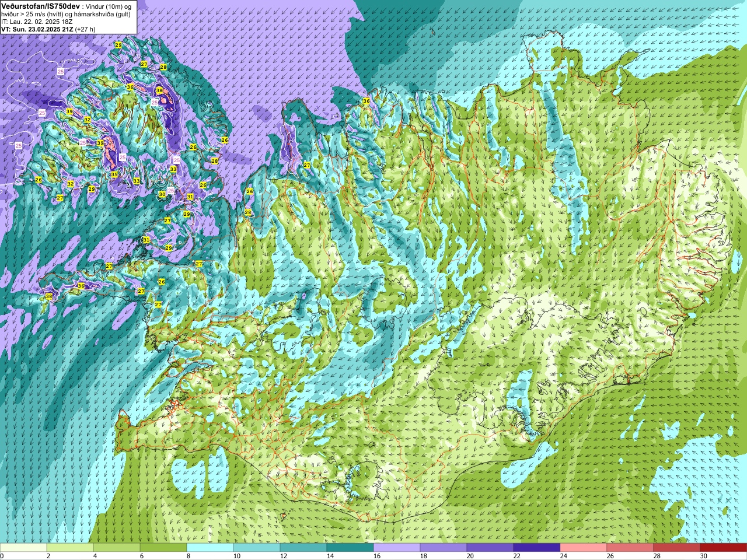
Task: Click the '22' legend scale label
Action: coord(516,556)
